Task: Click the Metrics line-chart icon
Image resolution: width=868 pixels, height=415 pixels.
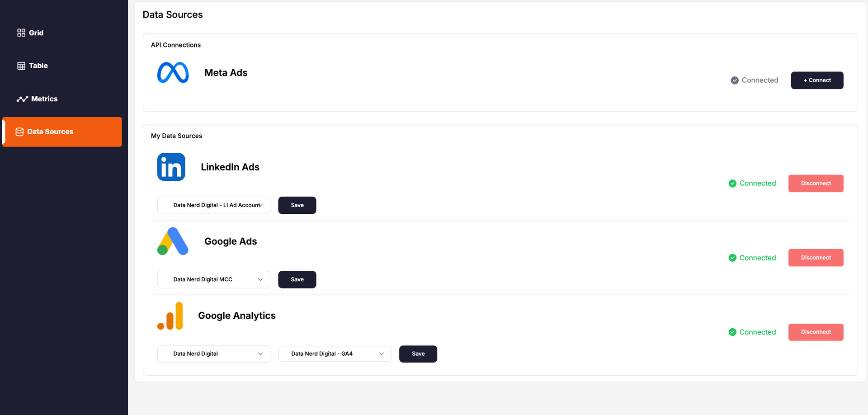Action: point(23,99)
